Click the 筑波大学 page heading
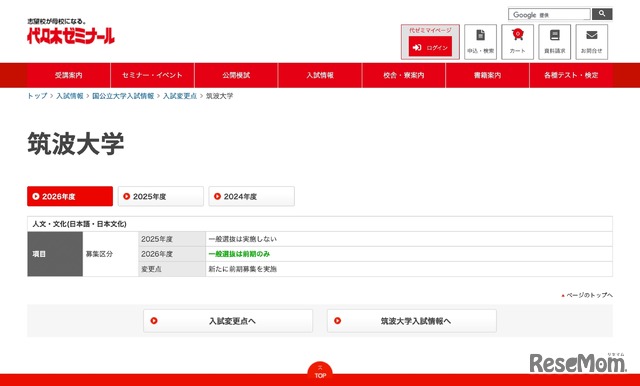Screen dimensions: 640x386 pos(76,143)
